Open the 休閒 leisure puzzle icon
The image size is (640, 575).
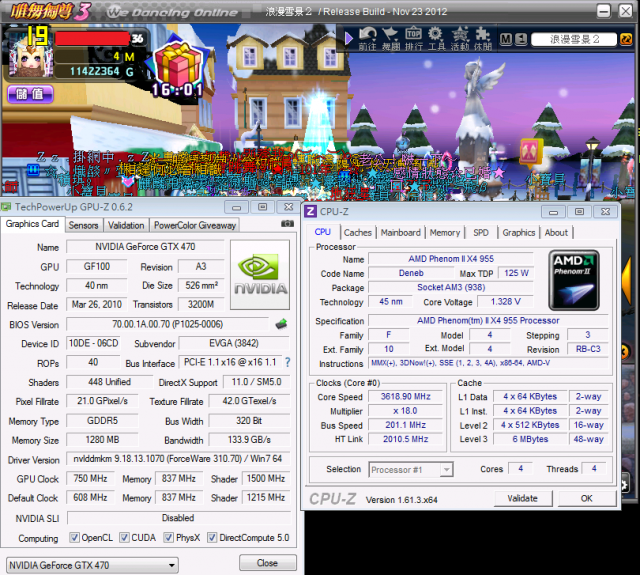coord(482,38)
